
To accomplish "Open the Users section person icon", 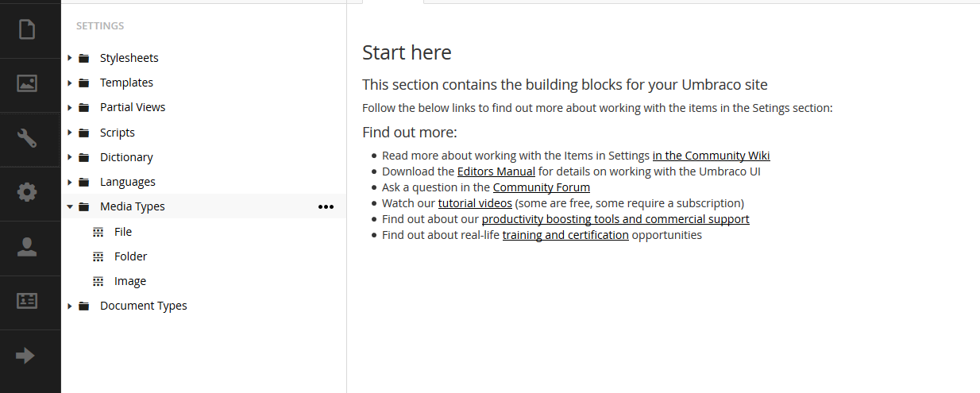I will point(27,247).
